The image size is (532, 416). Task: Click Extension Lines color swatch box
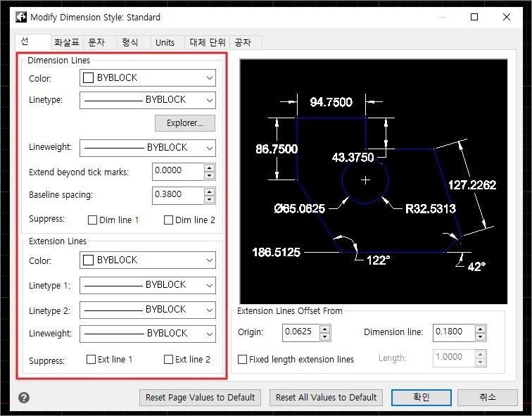click(x=88, y=260)
